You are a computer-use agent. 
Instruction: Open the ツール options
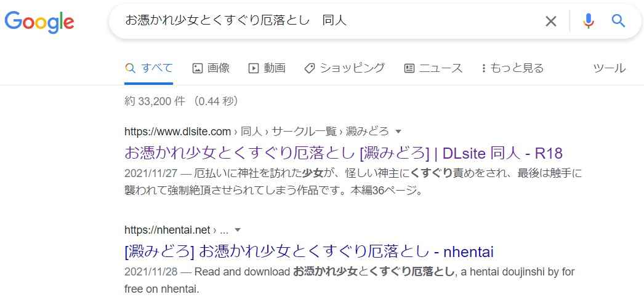610,68
